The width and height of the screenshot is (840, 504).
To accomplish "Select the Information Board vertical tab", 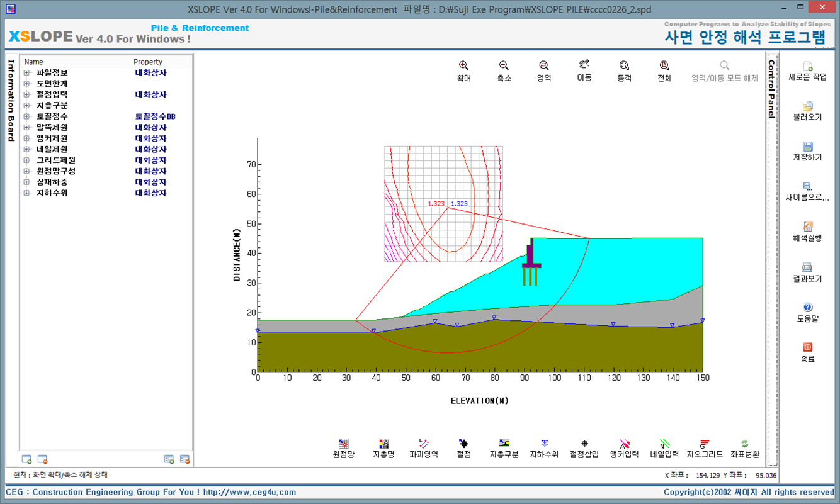I will (x=11, y=101).
